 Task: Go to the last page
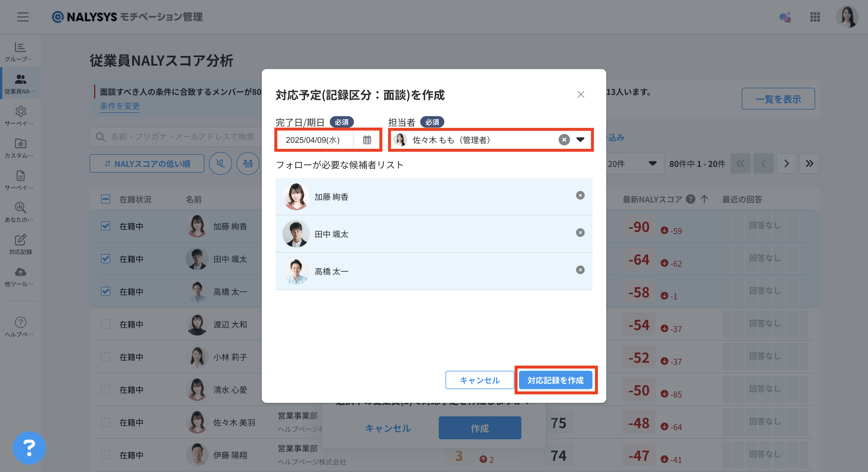pos(809,164)
